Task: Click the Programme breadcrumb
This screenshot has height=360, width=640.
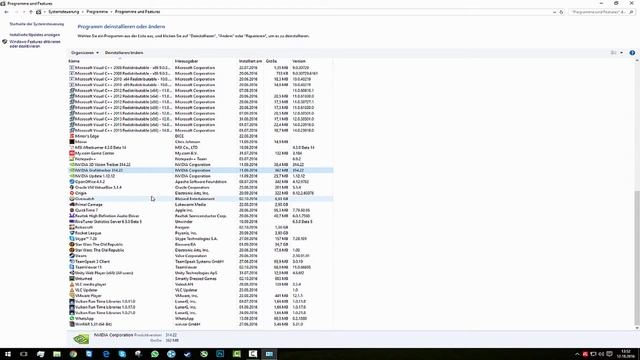Action: coord(97,12)
